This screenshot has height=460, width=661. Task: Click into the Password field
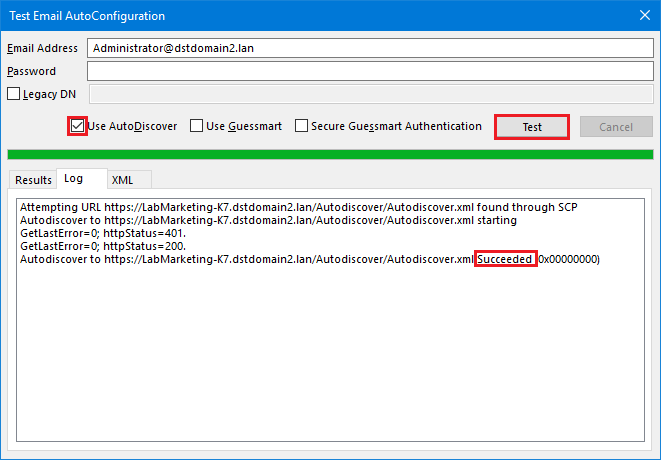370,71
